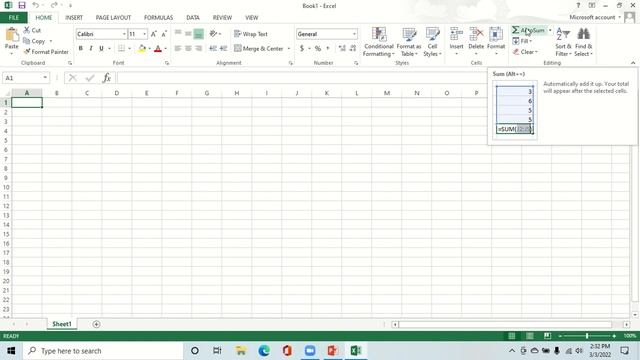Image resolution: width=640 pixels, height=360 pixels.
Task: Increase indent icon
Action: coord(223,48)
